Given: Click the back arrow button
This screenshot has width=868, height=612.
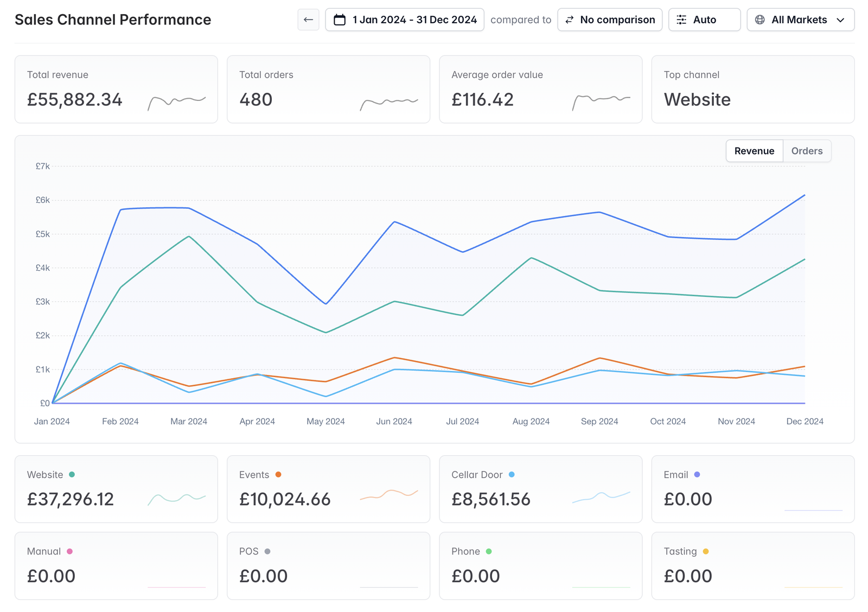Looking at the screenshot, I should 308,20.
